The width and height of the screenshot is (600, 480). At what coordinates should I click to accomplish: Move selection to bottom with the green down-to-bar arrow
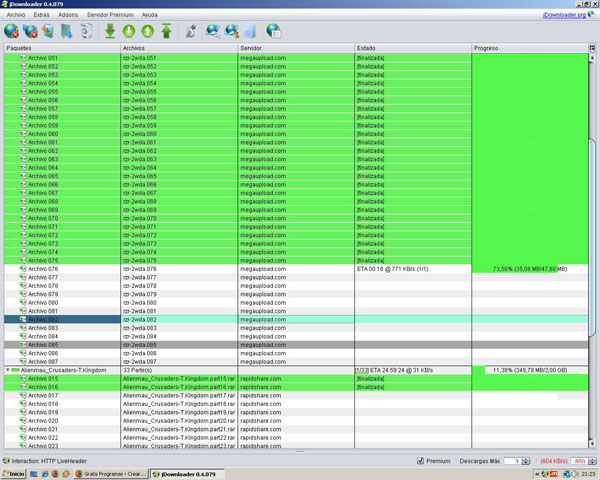pos(110,31)
